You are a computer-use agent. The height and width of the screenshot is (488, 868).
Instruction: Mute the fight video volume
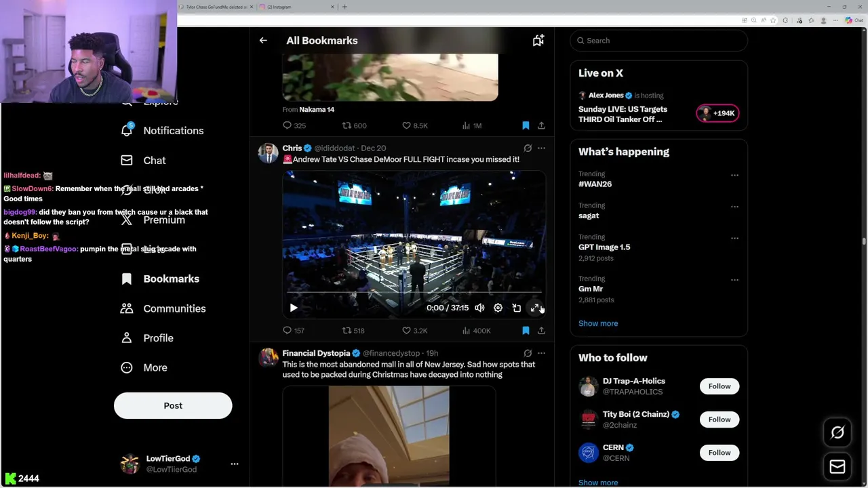479,308
